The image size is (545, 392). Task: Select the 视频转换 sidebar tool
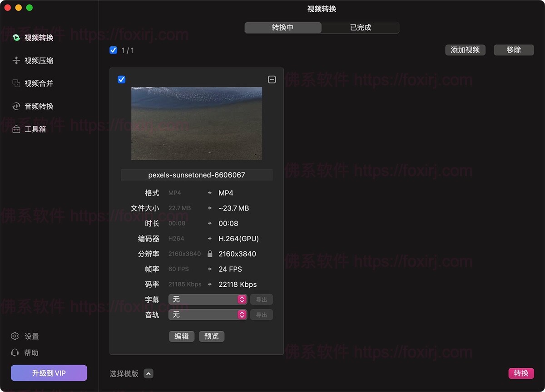pos(34,38)
